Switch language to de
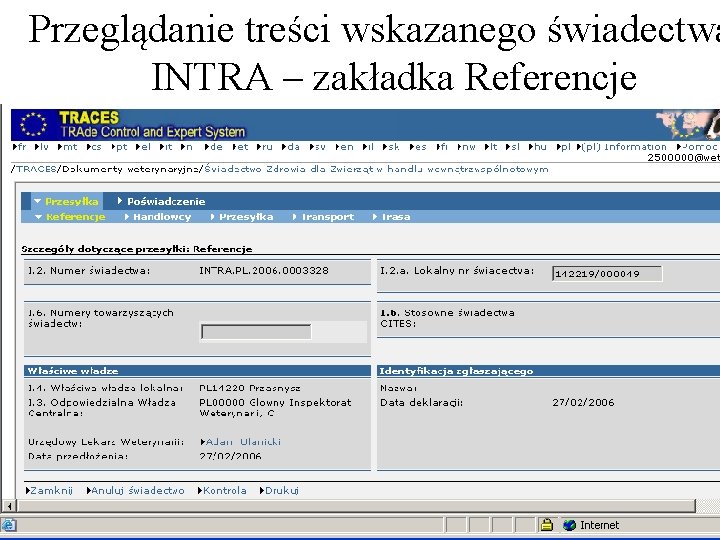Screen dimensions: 720x540 tap(214, 147)
